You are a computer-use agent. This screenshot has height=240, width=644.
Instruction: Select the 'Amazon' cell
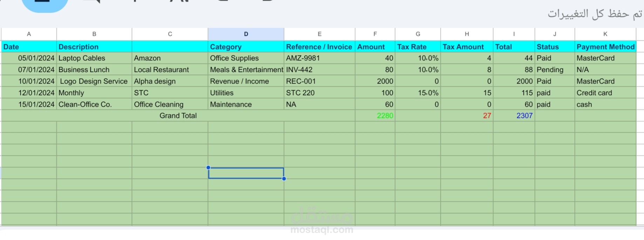coord(170,58)
